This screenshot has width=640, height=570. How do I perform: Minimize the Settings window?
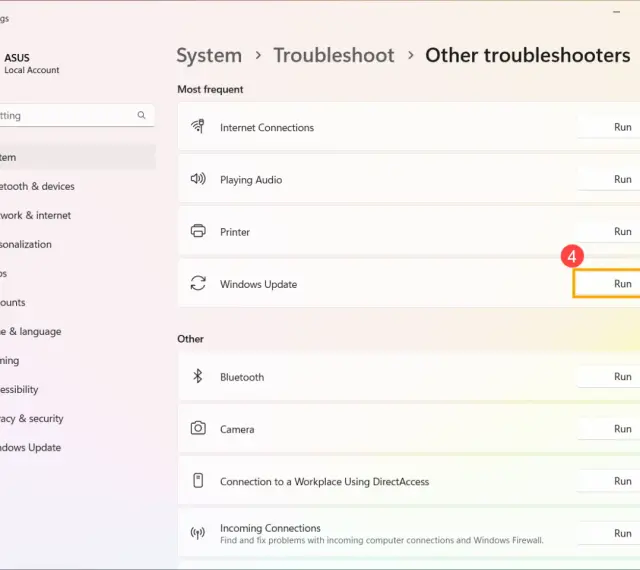coord(616,12)
